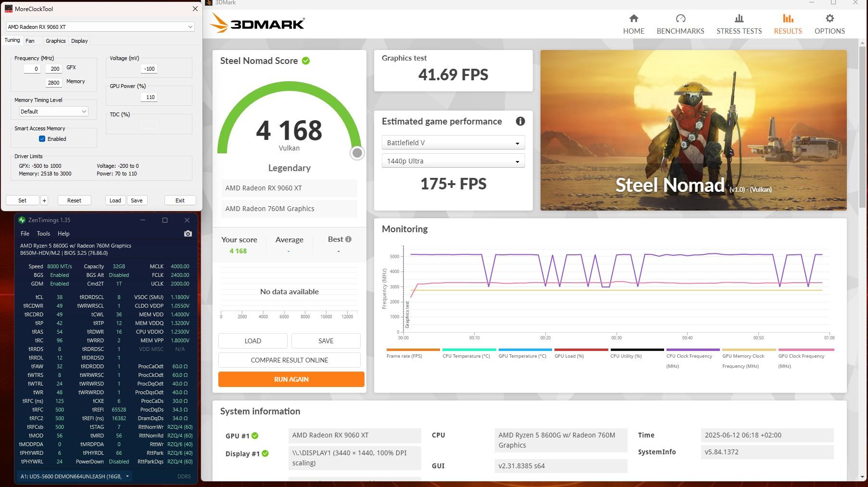Toggle GPU Memory Clock Frequency legend
Viewport: 868px width, 487px height.
click(749, 359)
